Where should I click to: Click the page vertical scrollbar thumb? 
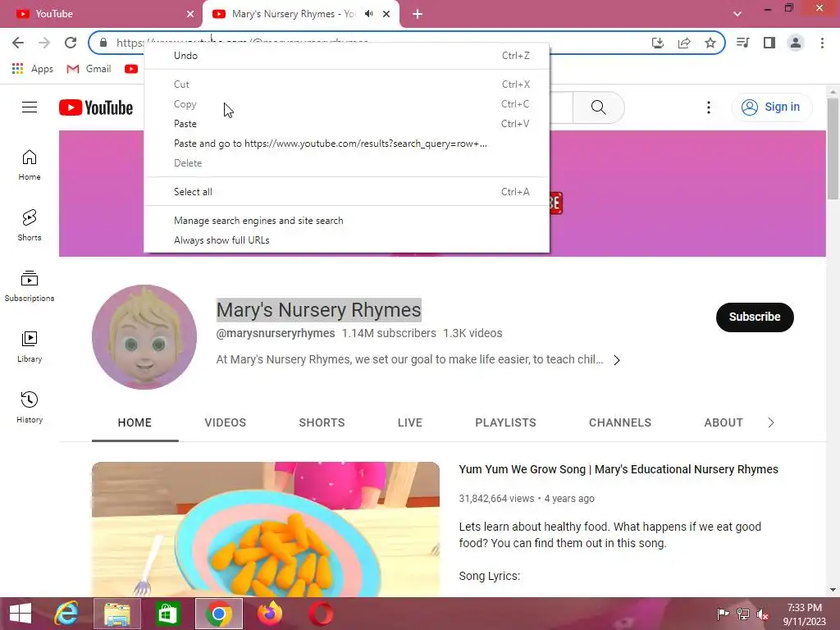tap(833, 149)
